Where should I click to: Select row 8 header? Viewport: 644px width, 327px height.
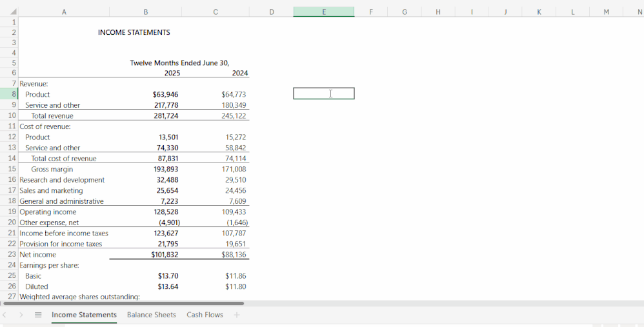pos(9,94)
